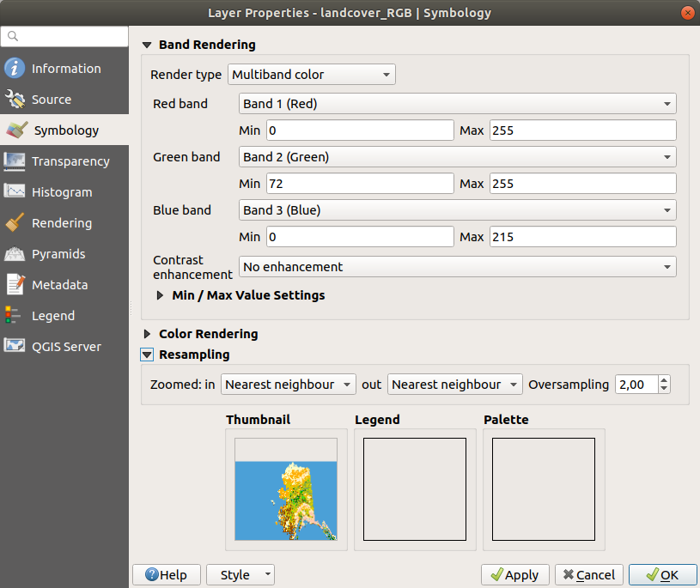The height and width of the screenshot is (588, 700).
Task: Click the Rendering paintbrush icon
Action: pos(15,223)
